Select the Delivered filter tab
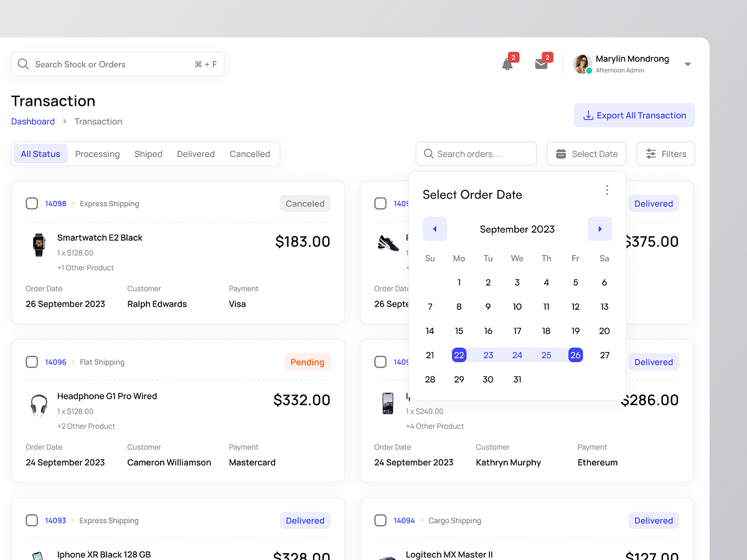Image resolution: width=747 pixels, height=560 pixels. pyautogui.click(x=195, y=154)
